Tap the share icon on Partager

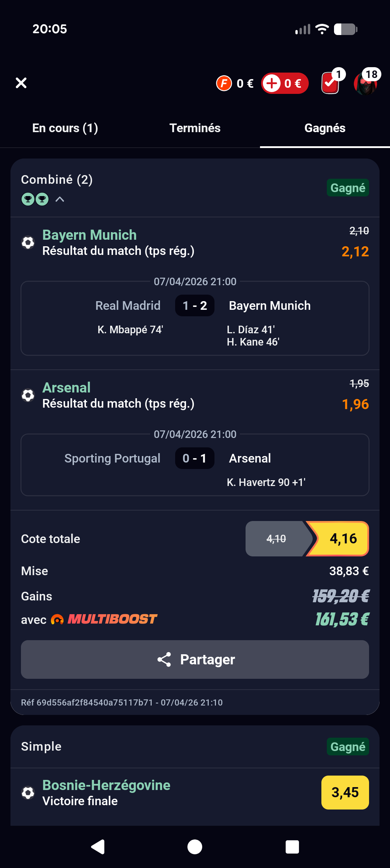pos(164,659)
